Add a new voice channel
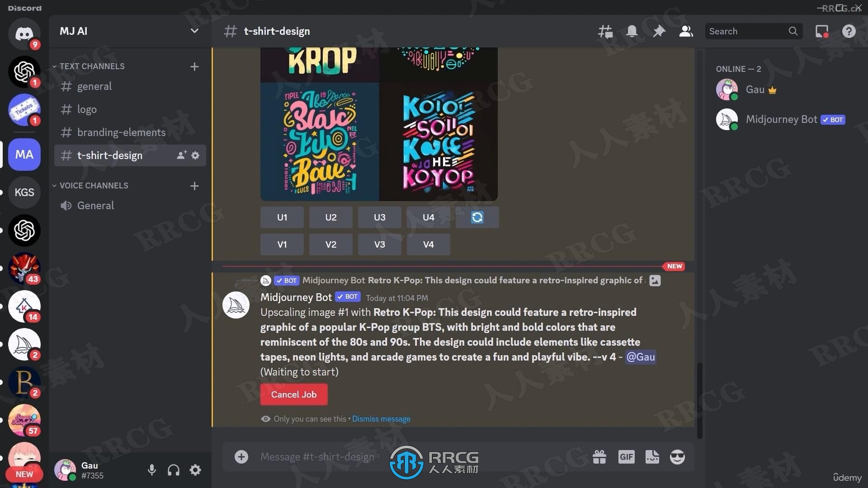The width and height of the screenshot is (868, 488). tap(194, 186)
